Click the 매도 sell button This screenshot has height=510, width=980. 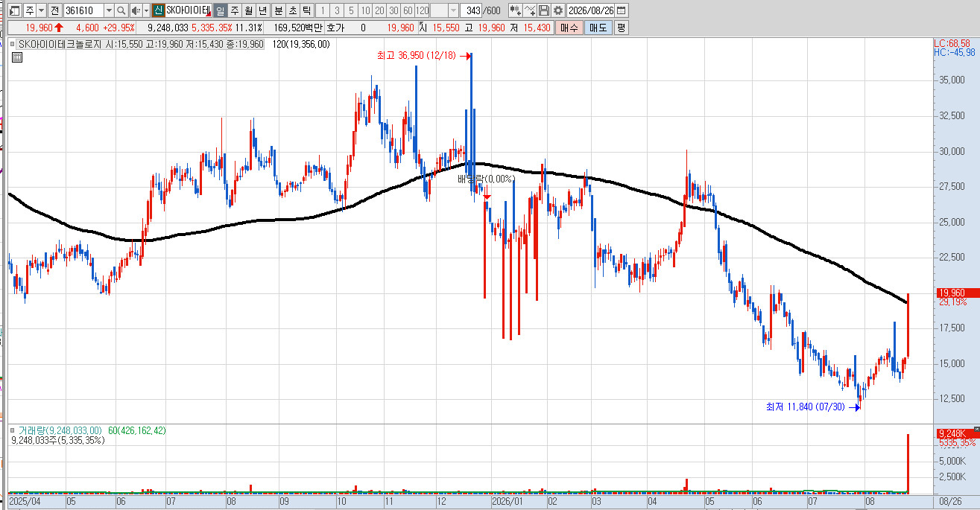coord(598,28)
